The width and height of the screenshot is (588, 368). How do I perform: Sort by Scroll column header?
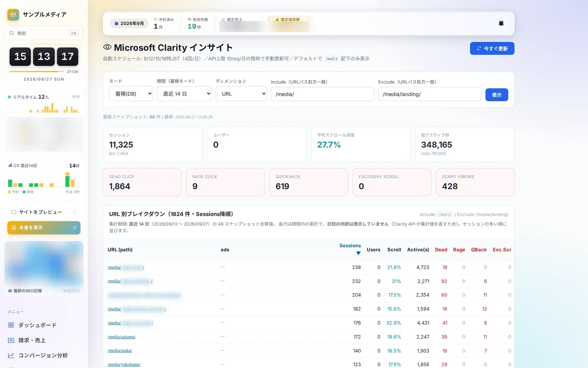pyautogui.click(x=394, y=250)
